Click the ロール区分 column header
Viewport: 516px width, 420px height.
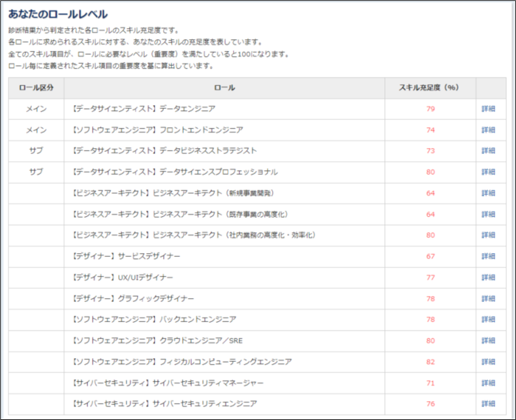36,88
